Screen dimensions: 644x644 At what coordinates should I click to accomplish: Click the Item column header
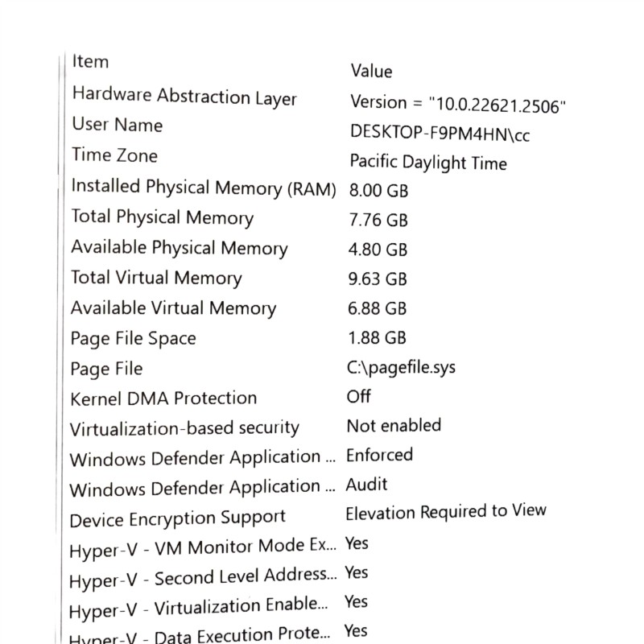click(x=90, y=62)
